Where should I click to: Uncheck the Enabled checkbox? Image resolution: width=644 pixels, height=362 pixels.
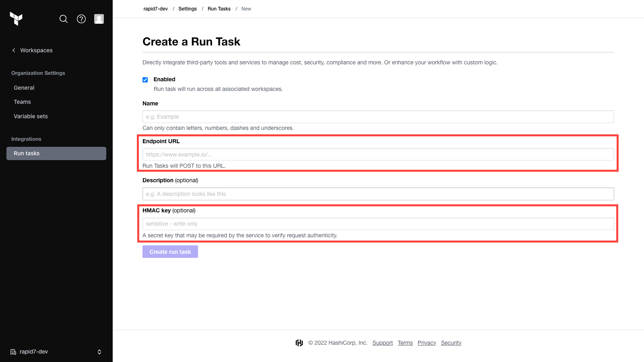145,80
